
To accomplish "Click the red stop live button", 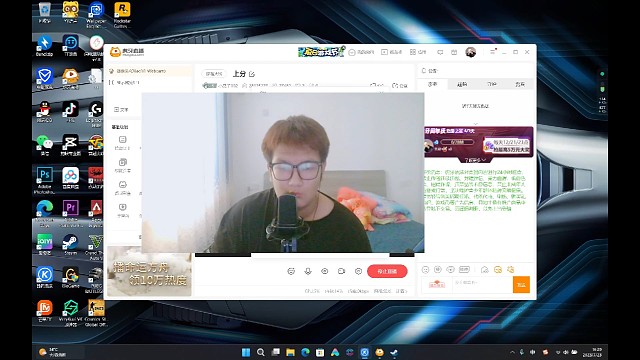I will tap(387, 271).
